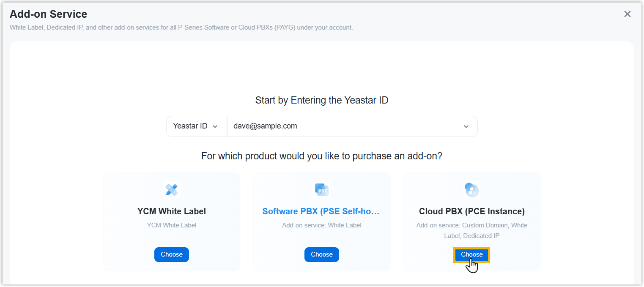This screenshot has height=287, width=644.
Task: Select the Cloud PBX (PCE Instance) title
Action: point(471,211)
